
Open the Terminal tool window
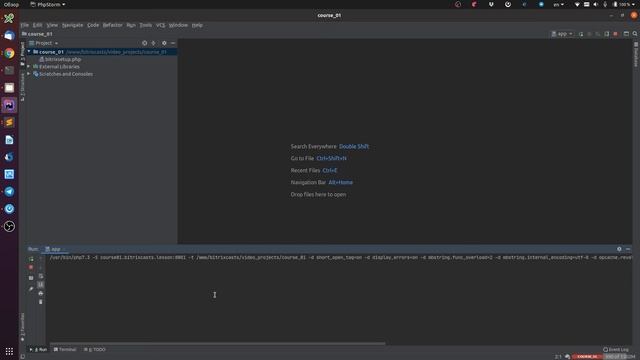[x=65, y=350]
